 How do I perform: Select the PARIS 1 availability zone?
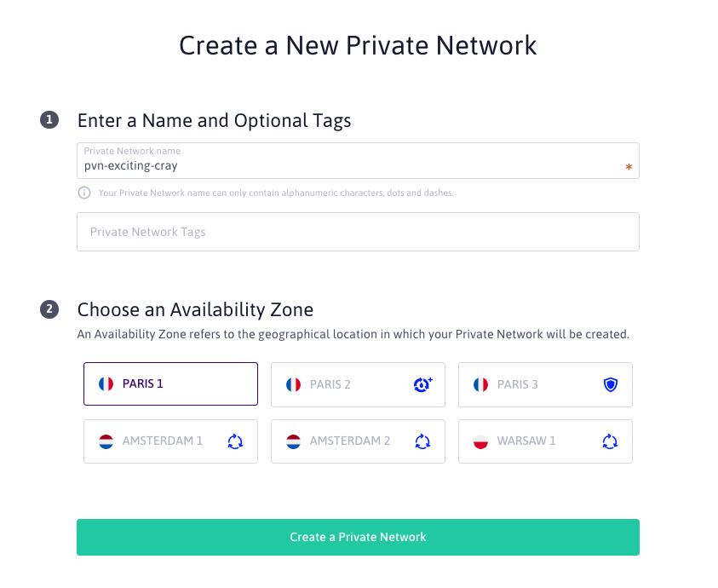171,384
